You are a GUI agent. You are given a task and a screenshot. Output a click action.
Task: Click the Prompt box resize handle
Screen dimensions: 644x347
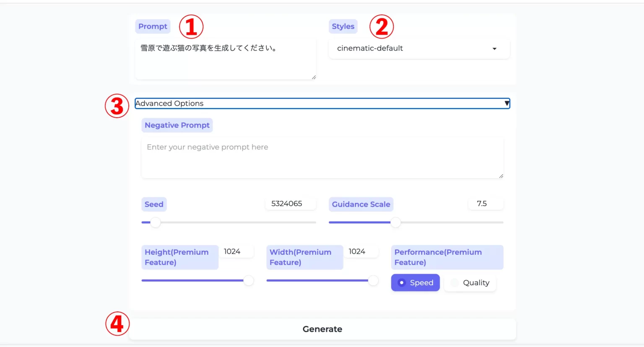[314, 77]
